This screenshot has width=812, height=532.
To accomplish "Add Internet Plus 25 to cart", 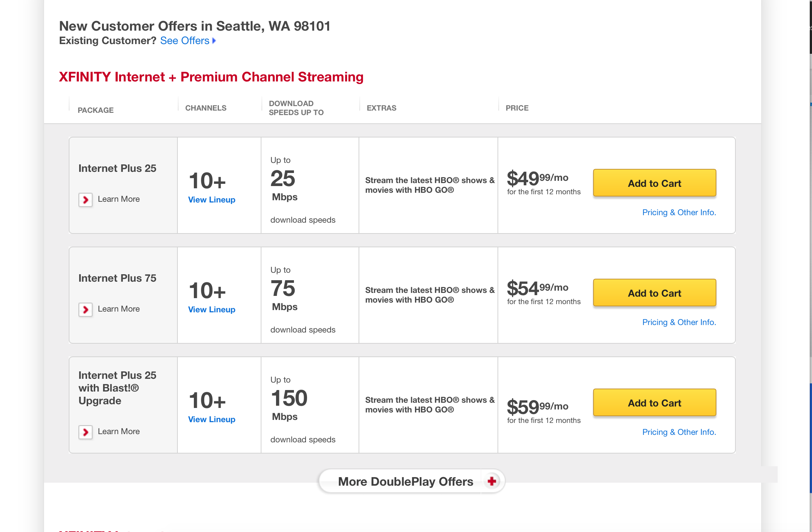I will pyautogui.click(x=654, y=183).
